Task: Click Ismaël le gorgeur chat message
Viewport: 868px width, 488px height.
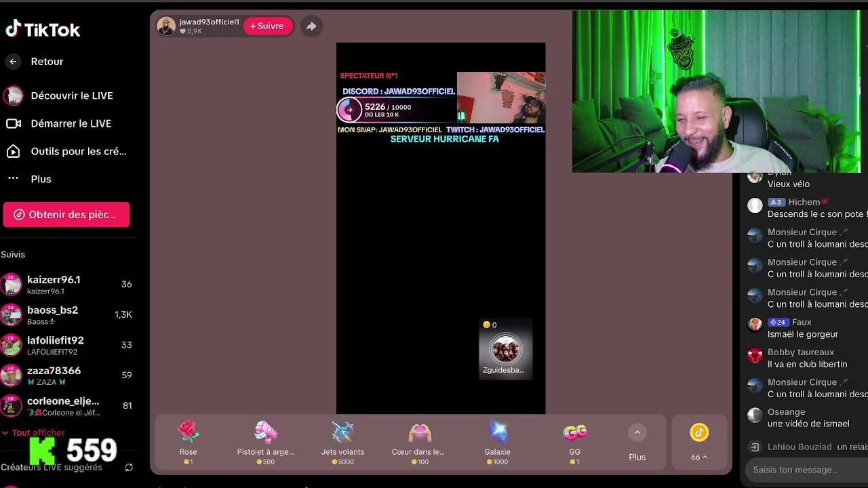Action: click(x=803, y=334)
